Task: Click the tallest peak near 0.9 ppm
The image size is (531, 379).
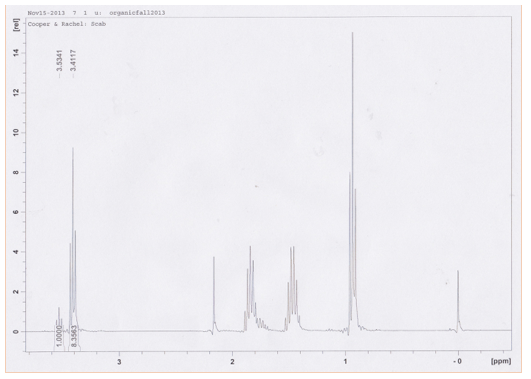Action: [x=353, y=169]
